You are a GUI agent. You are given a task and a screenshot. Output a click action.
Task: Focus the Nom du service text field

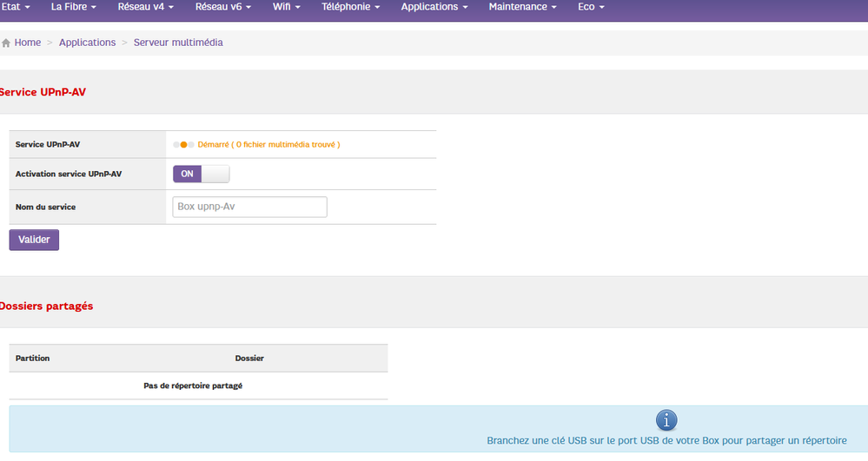pyautogui.click(x=249, y=207)
